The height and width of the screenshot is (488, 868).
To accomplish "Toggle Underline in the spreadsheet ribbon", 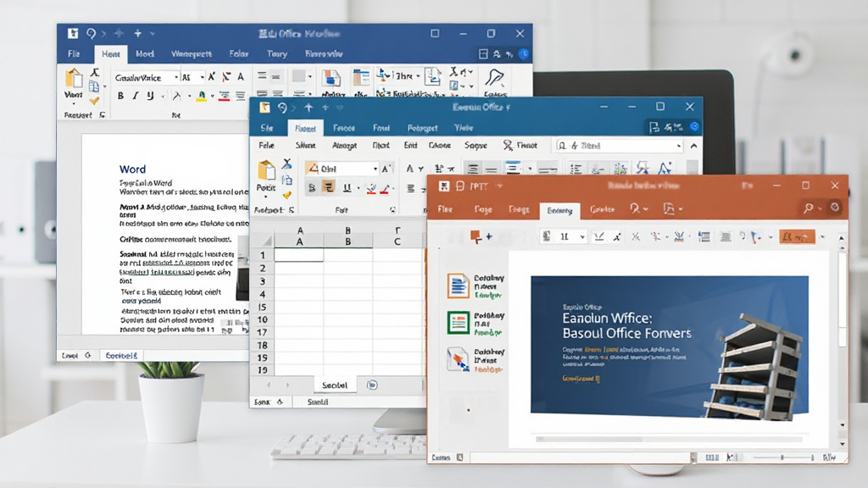I will tap(347, 188).
